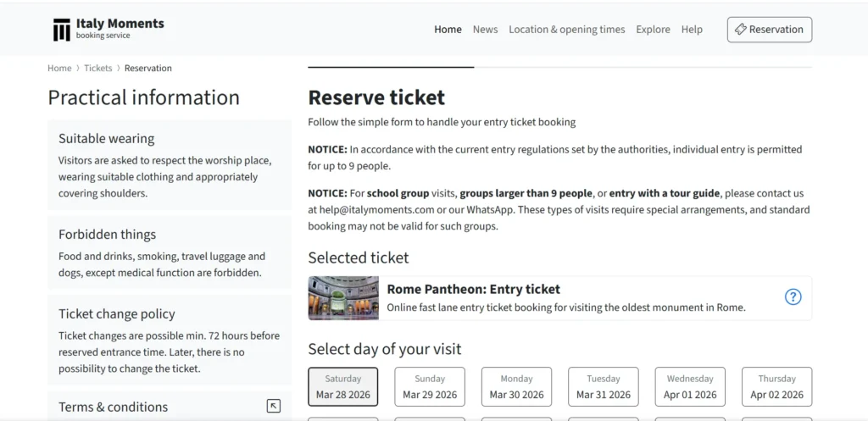
Task: Click Help in the top navigation
Action: coord(692,30)
